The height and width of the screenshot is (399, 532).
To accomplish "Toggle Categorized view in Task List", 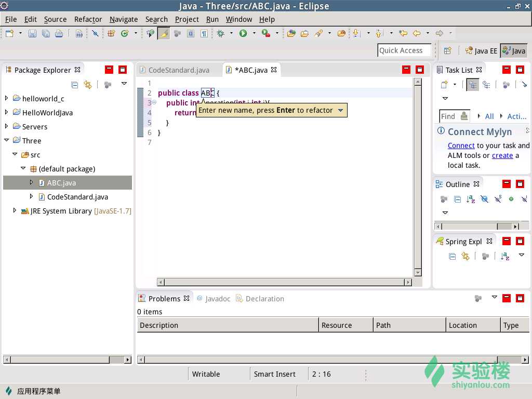I will click(x=472, y=85).
